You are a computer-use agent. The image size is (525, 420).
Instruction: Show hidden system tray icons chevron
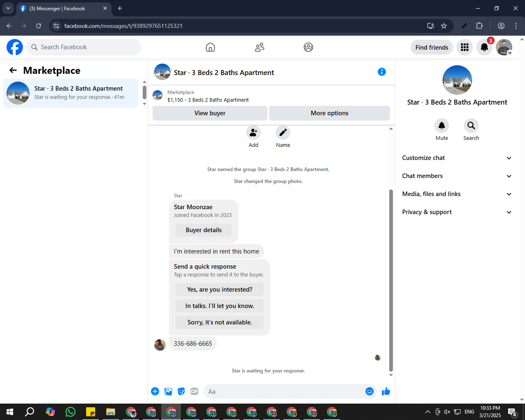tap(427, 412)
